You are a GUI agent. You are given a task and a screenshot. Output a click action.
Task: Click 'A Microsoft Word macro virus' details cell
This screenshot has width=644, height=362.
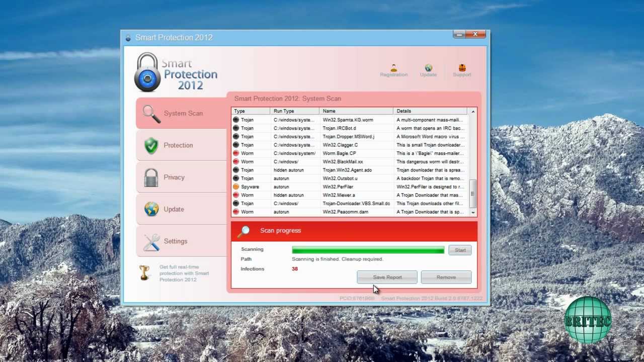pyautogui.click(x=430, y=136)
